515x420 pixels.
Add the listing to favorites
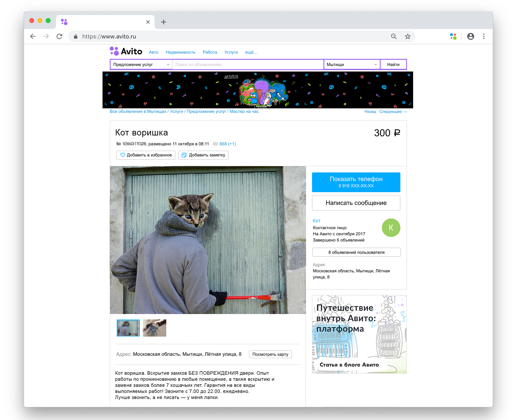pos(146,155)
